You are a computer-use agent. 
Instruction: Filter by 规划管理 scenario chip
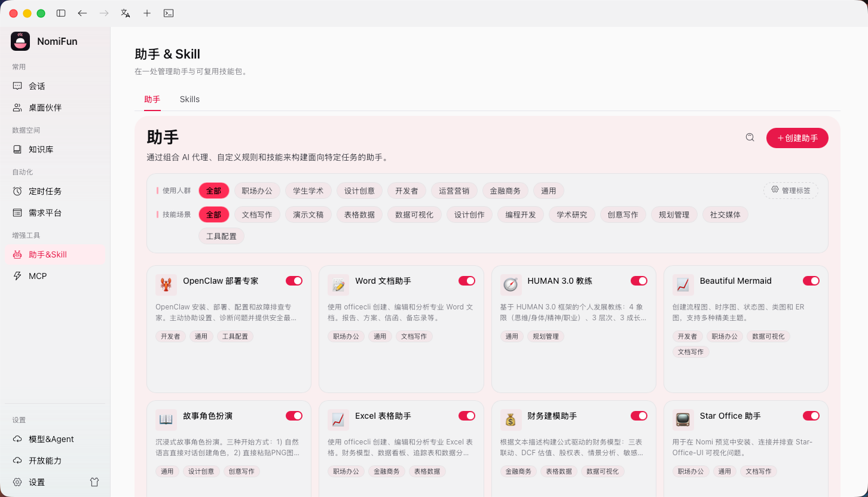pos(674,214)
